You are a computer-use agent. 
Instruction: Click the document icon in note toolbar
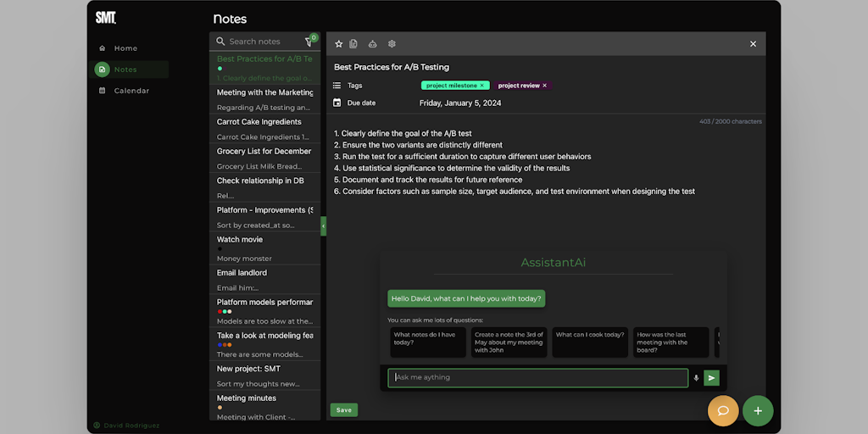tap(353, 44)
